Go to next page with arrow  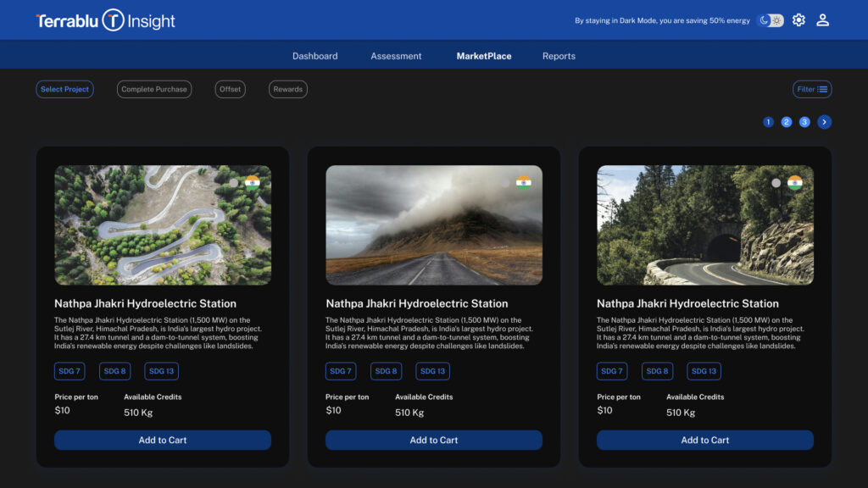pyautogui.click(x=824, y=122)
